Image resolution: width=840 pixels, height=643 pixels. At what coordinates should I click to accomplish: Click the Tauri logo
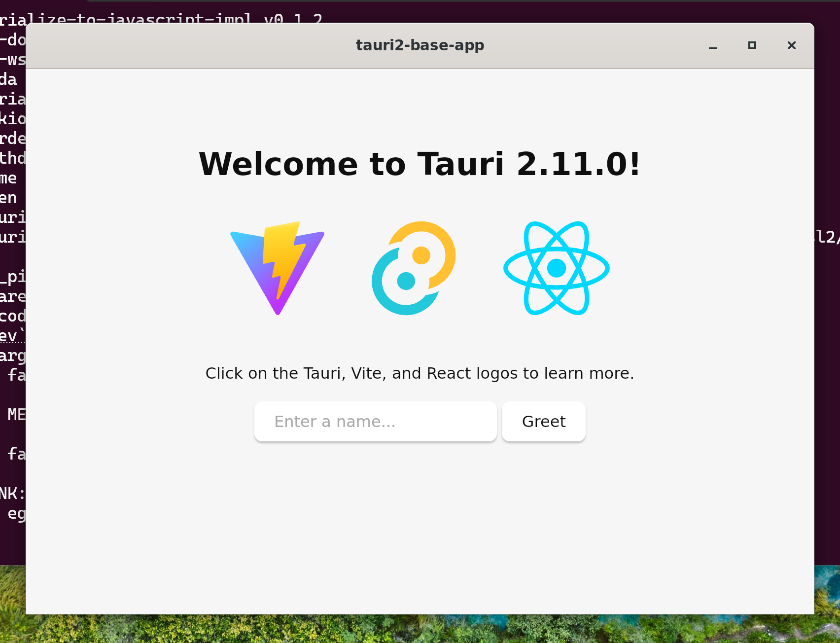pyautogui.click(x=414, y=268)
